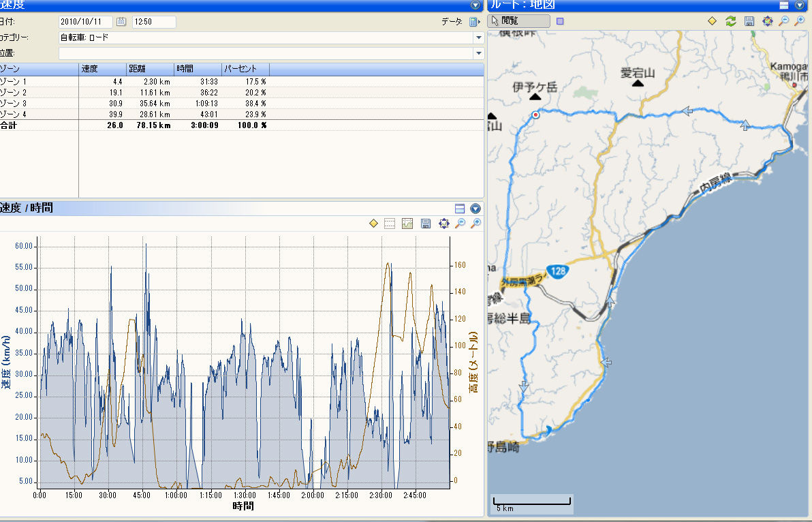Toggle the chart panel layout icon
Image resolution: width=812 pixels, height=522 pixels.
click(x=459, y=208)
